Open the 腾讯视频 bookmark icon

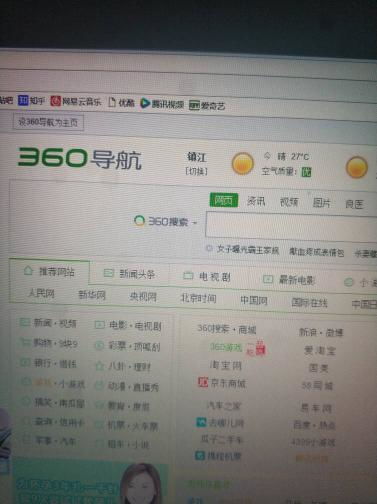click(x=144, y=103)
